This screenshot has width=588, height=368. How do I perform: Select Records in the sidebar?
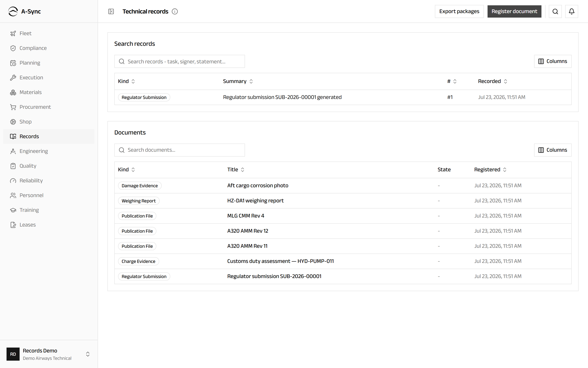[x=49, y=137]
